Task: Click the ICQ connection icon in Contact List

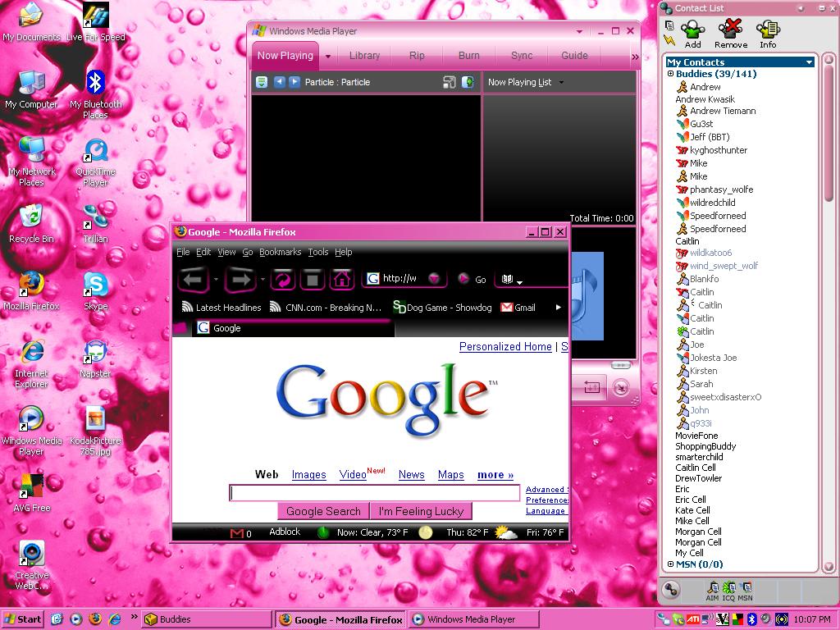Action: [729, 591]
